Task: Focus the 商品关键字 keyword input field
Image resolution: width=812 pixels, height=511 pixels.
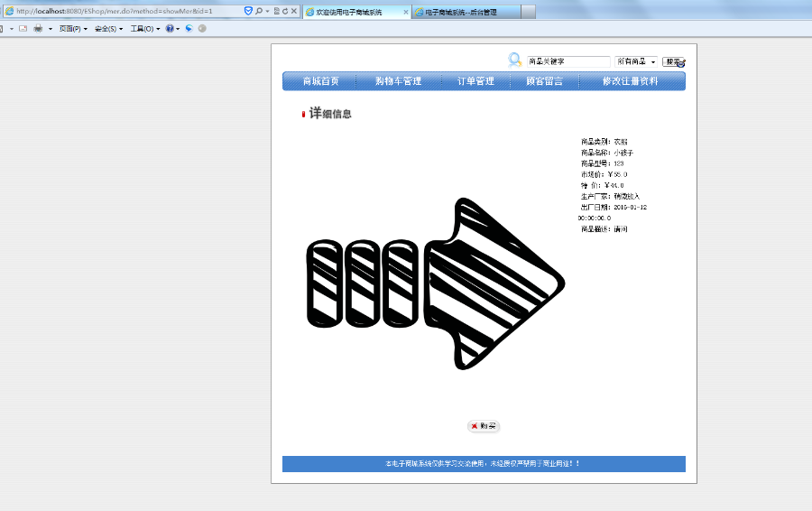Action: [568, 61]
